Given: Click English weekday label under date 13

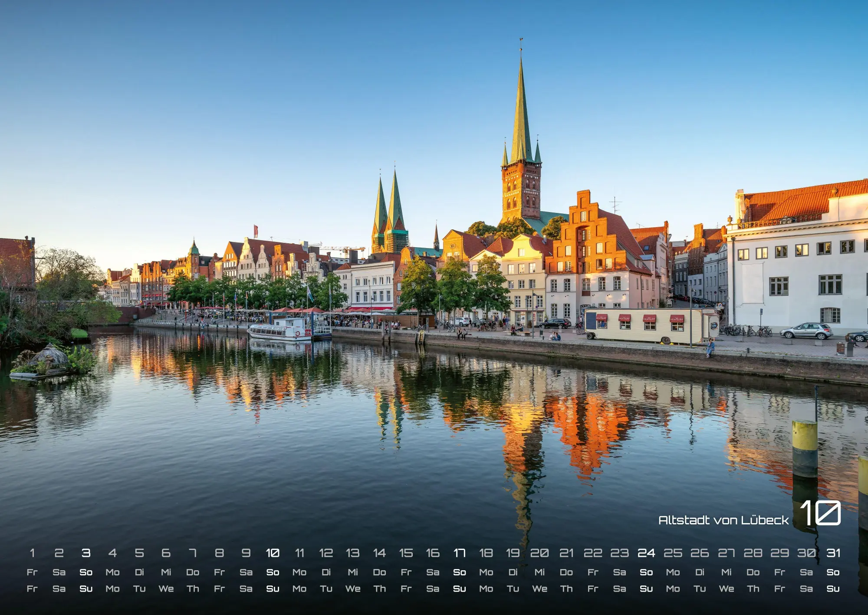Looking at the screenshot, I should click(x=353, y=589).
